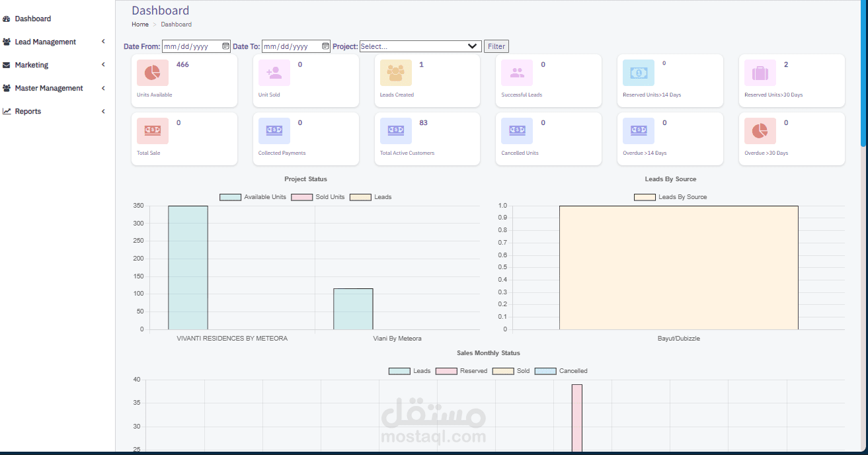Click Leads Created group icon
Screen dimensions: 868x455
[396, 73]
